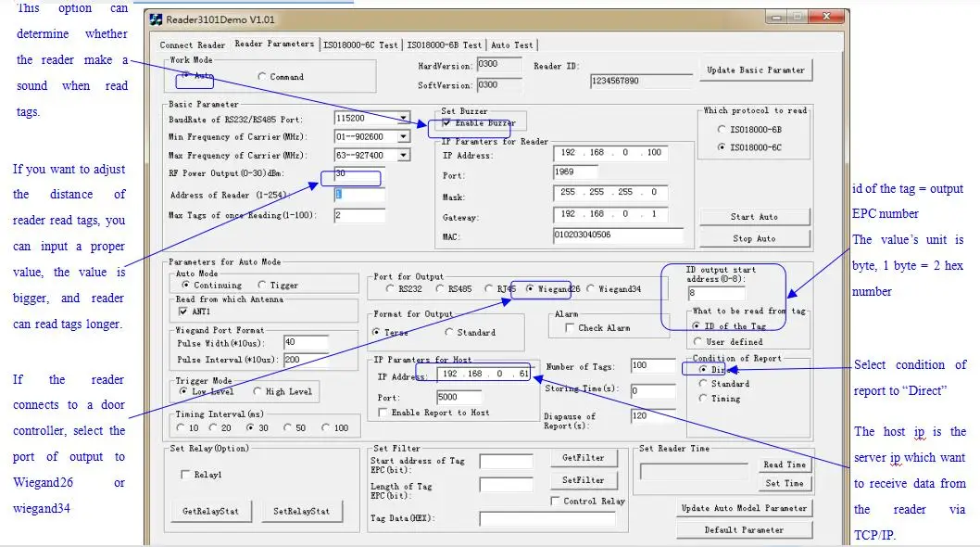Click the HardVersion field
The image size is (980, 547).
pos(498,65)
